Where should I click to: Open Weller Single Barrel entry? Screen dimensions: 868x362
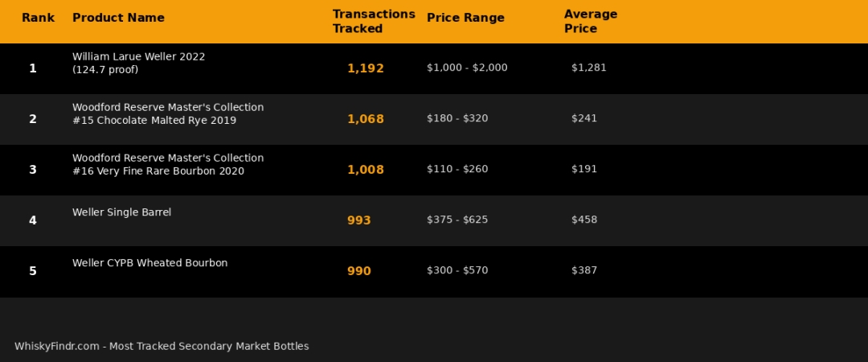[121, 212]
